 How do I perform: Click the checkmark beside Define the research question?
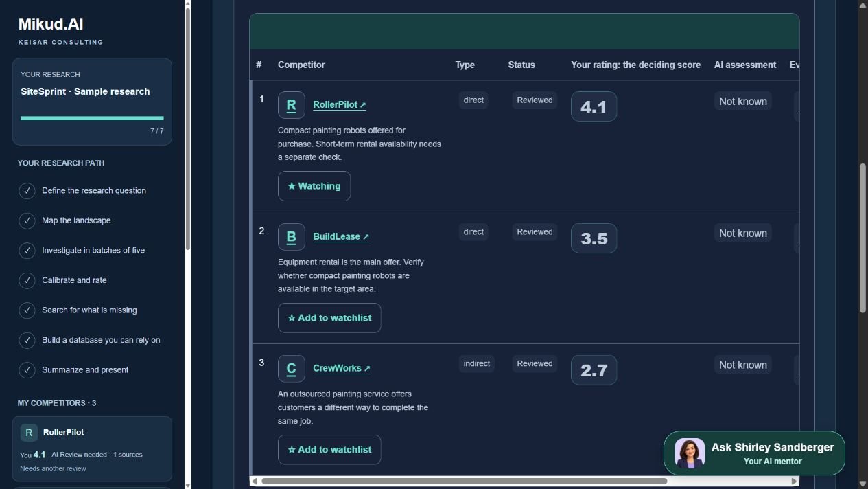(x=27, y=191)
